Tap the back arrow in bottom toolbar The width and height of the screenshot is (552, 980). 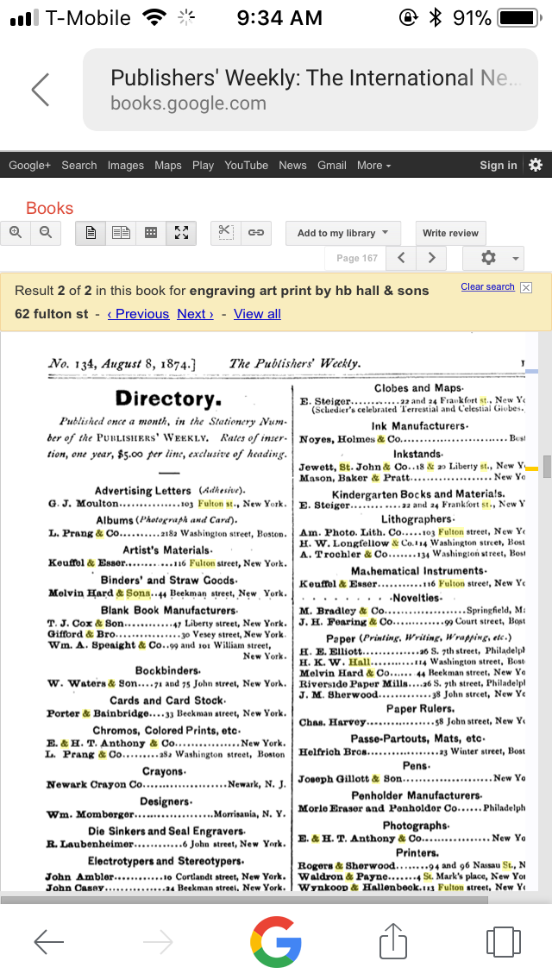(49, 942)
